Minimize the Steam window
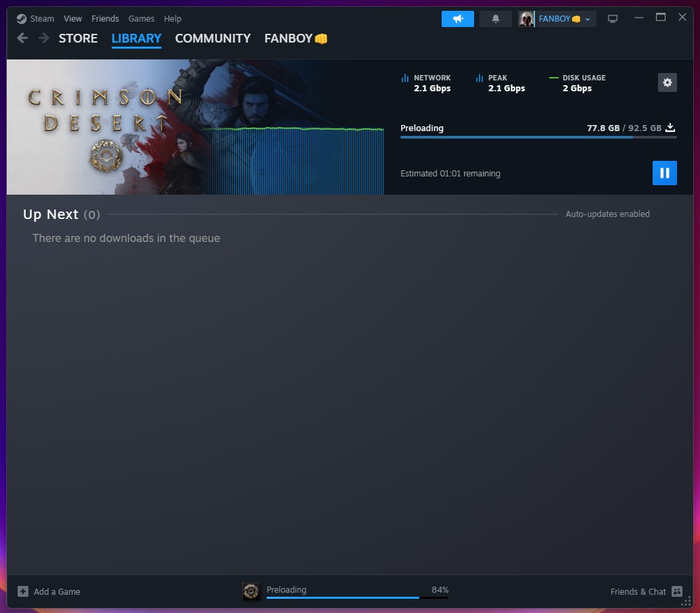The width and height of the screenshot is (700, 613). click(639, 18)
